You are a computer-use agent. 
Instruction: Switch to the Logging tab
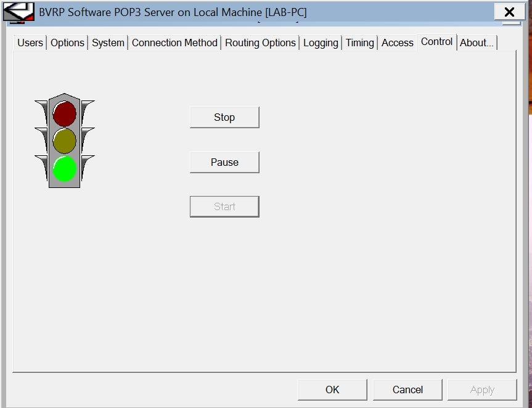321,43
